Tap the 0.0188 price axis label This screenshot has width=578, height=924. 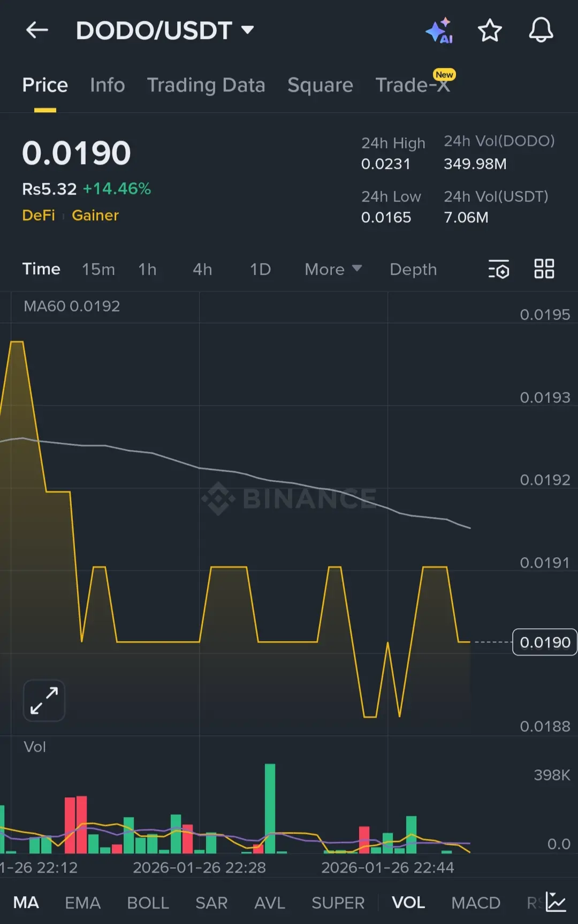pyautogui.click(x=545, y=726)
